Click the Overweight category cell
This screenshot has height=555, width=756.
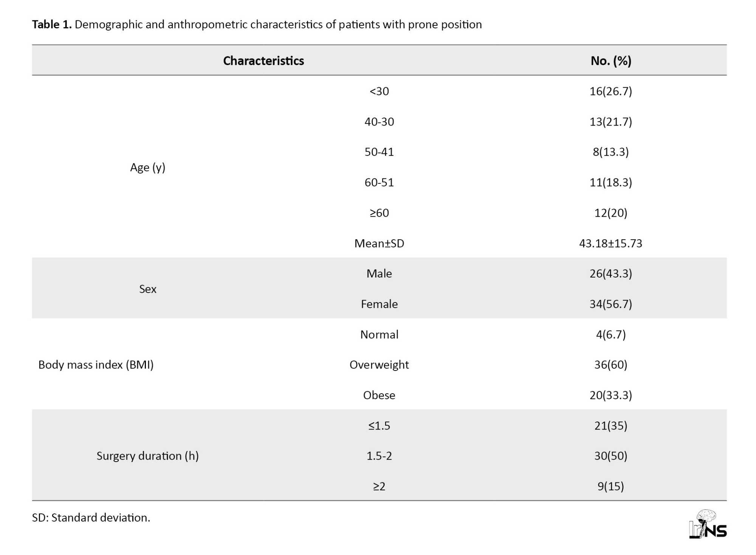click(x=379, y=365)
